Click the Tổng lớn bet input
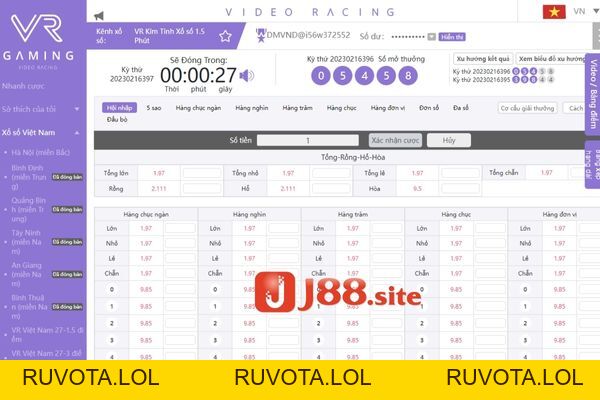 pyautogui.click(x=202, y=173)
